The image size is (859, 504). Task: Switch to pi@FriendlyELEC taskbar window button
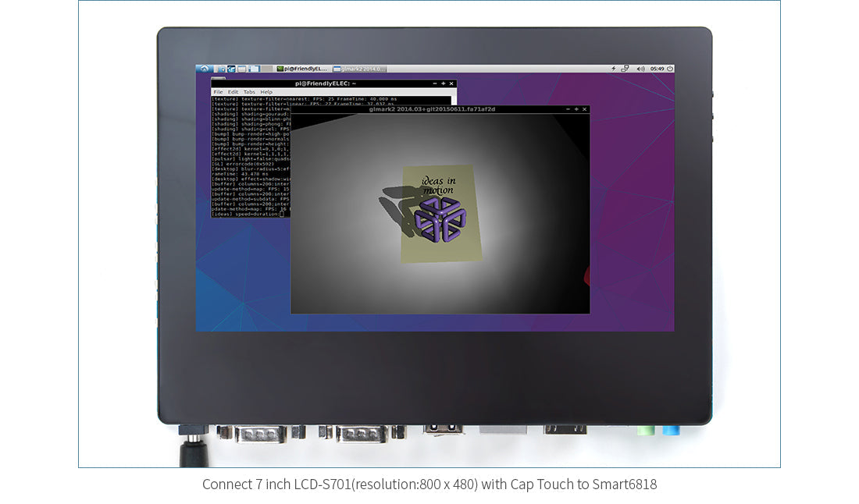click(303, 69)
